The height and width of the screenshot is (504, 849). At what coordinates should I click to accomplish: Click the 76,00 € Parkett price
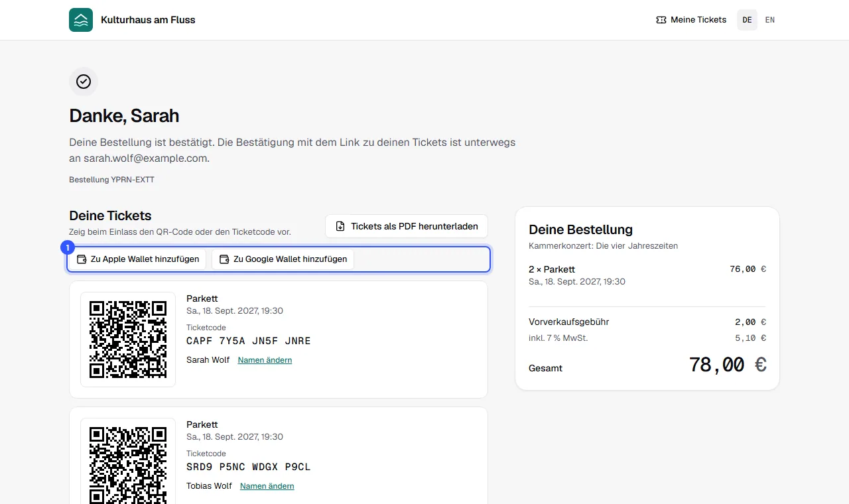748,269
